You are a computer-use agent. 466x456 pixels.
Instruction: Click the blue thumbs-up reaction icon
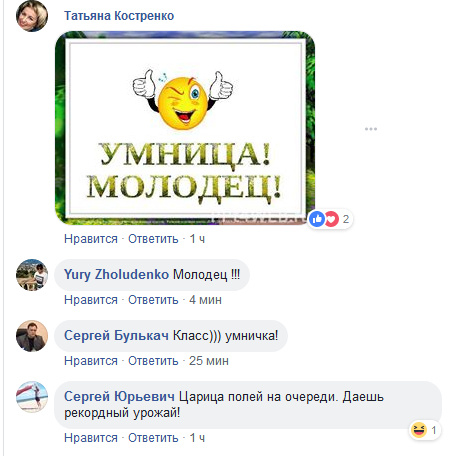point(317,219)
